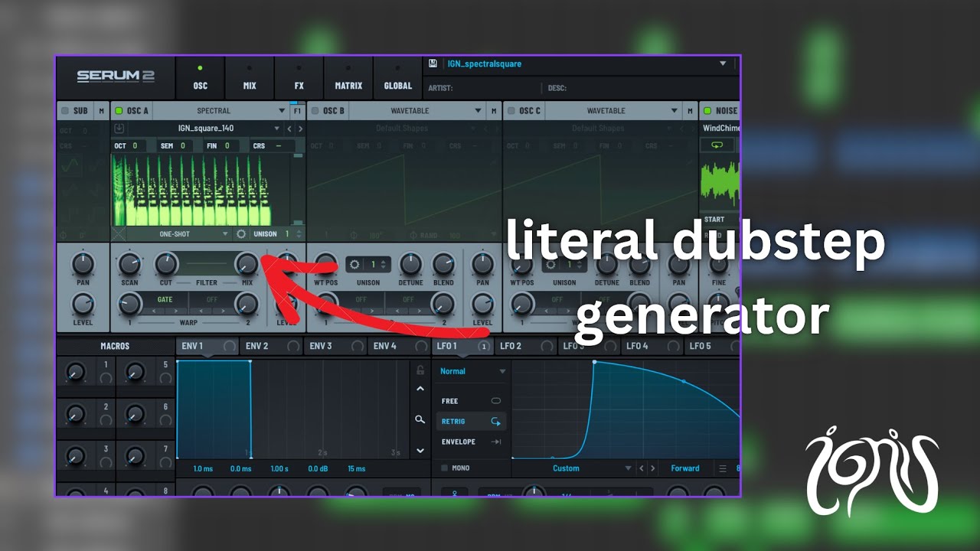The width and height of the screenshot is (980, 551).
Task: Click the OSC A OCT value field
Action: (130, 145)
